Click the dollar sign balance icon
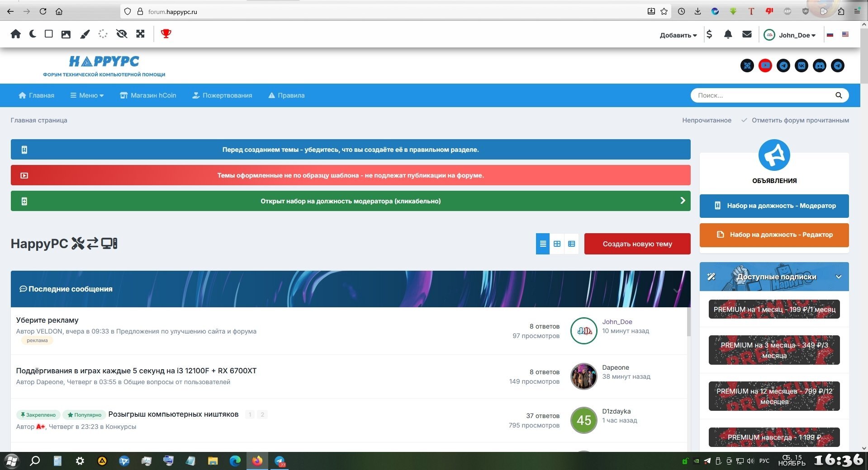 tap(709, 34)
